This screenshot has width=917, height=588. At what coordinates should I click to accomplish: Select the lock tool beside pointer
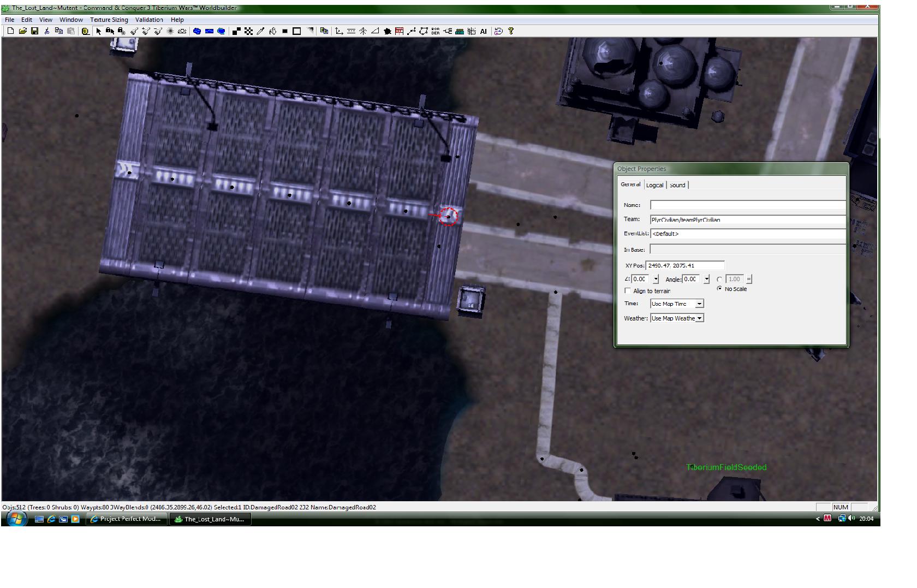[x=110, y=31]
